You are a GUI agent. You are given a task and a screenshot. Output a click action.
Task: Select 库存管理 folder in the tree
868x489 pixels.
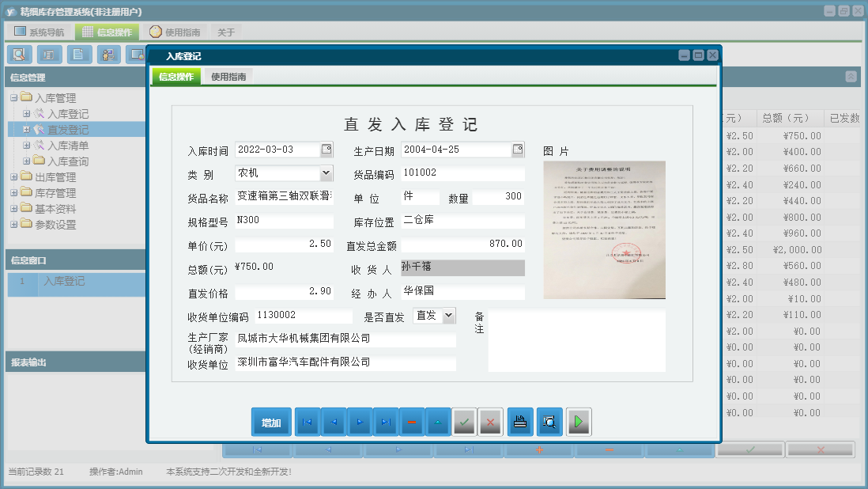click(55, 193)
